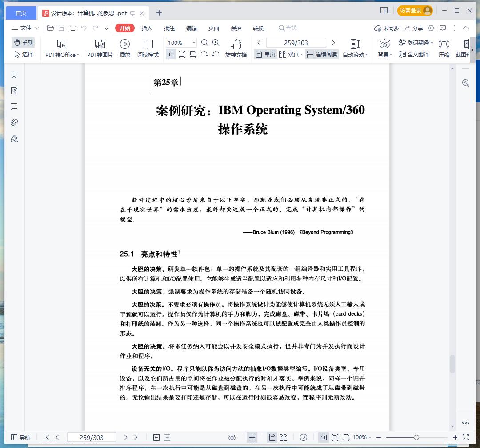This screenshot has width=480, height=448.
Task: Enter 阅读模式 reading mode
Action: (x=148, y=48)
